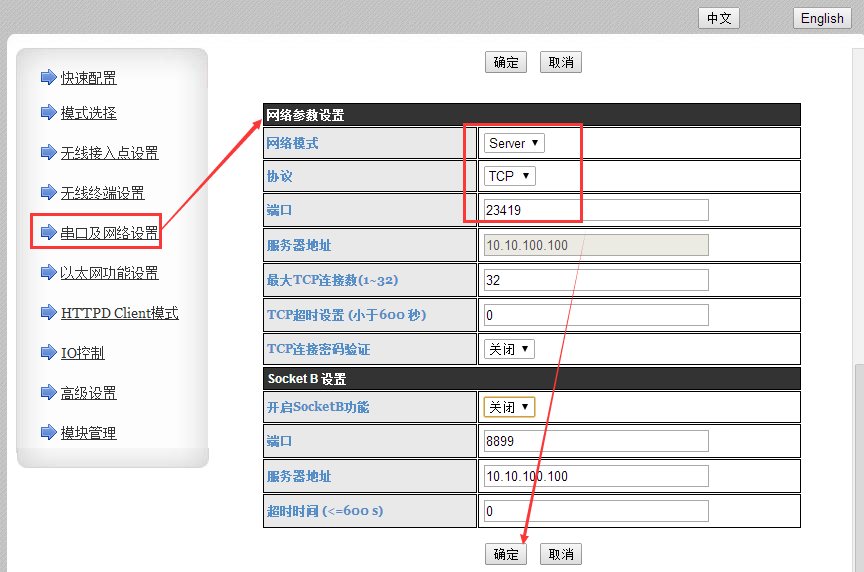Open the 网络模式 Server dropdown
The image size is (864, 572).
click(514, 143)
